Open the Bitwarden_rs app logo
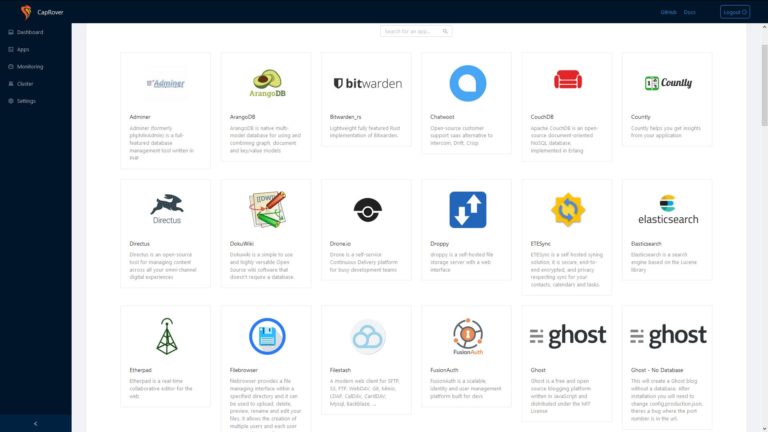 click(366, 83)
